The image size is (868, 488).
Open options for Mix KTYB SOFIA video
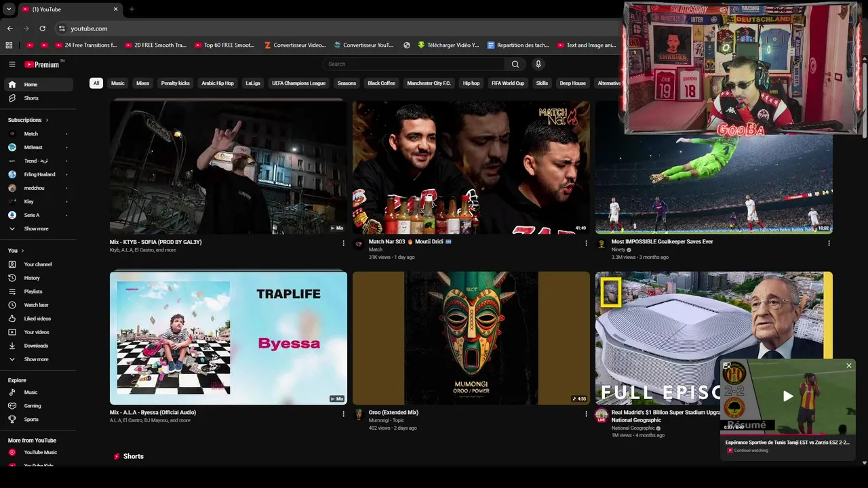343,243
